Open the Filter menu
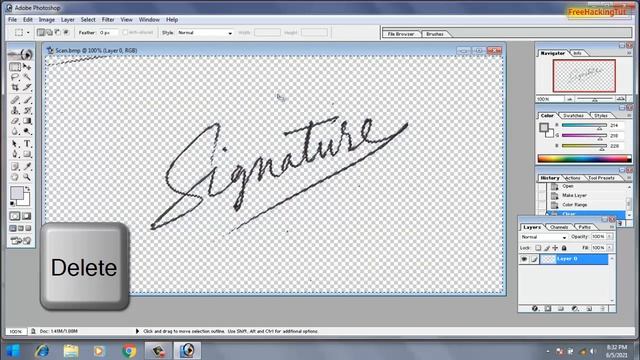The height and width of the screenshot is (360, 640). (x=108, y=20)
